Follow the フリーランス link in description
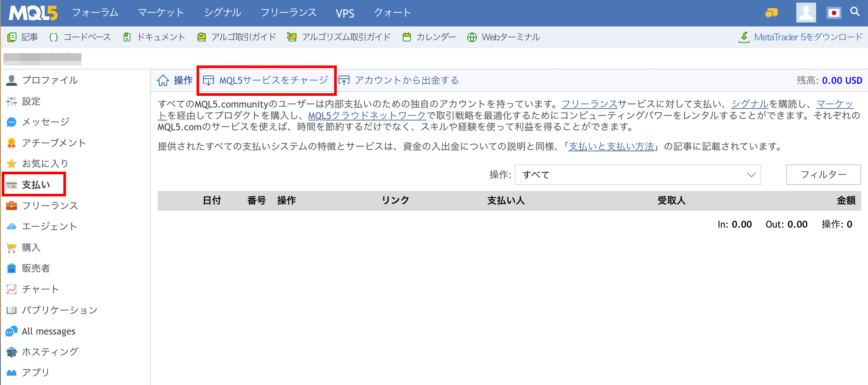 pos(589,104)
